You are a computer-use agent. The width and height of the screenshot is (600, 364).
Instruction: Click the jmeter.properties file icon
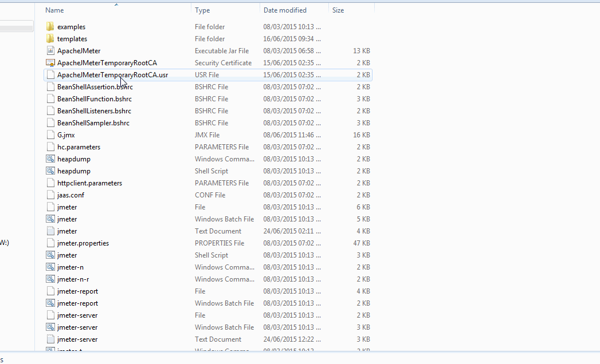click(50, 243)
